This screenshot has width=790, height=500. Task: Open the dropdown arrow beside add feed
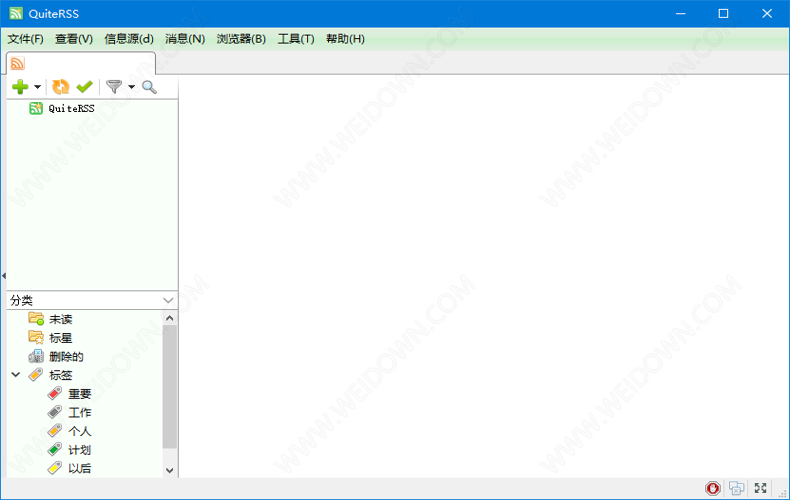[38, 88]
